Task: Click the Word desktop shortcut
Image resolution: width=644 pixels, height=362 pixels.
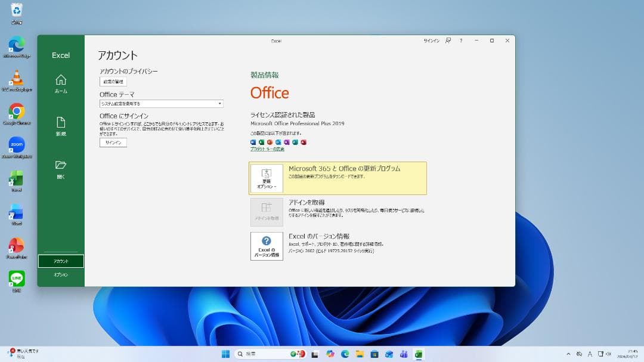Action: (x=17, y=215)
